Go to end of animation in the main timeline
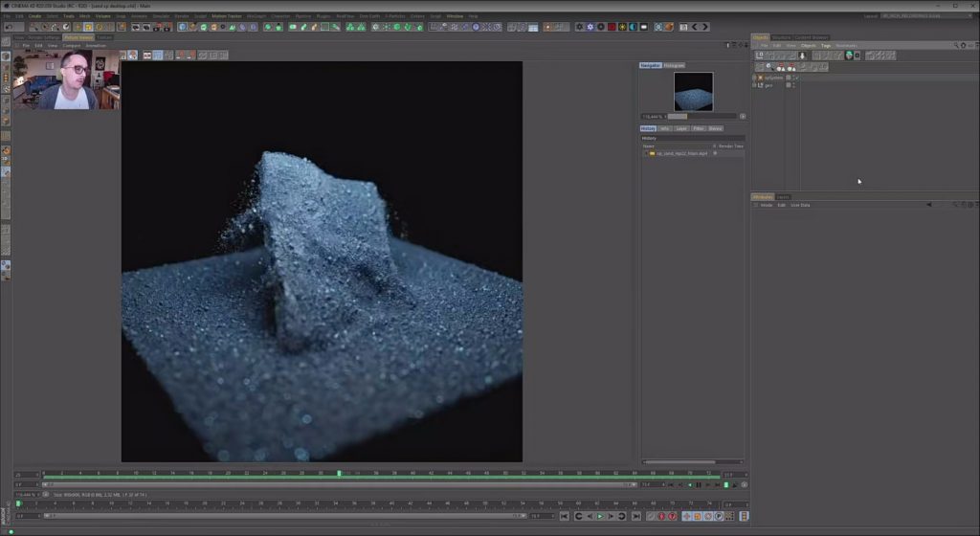Screen dimensions: 980x536 point(636,516)
